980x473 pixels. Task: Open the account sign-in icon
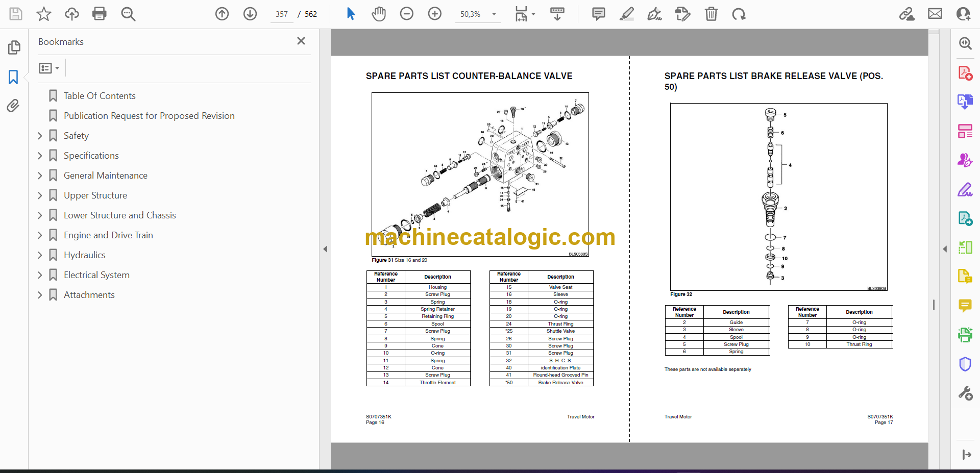963,14
